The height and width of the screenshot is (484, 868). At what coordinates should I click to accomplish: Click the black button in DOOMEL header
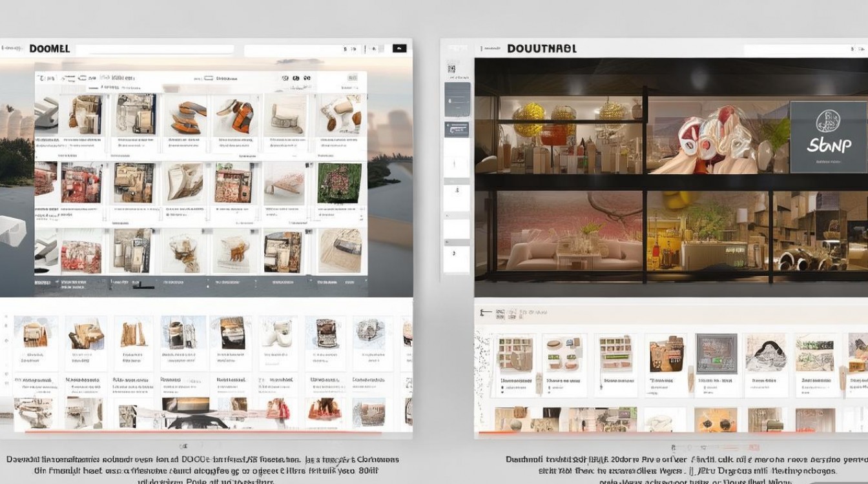pyautogui.click(x=399, y=49)
